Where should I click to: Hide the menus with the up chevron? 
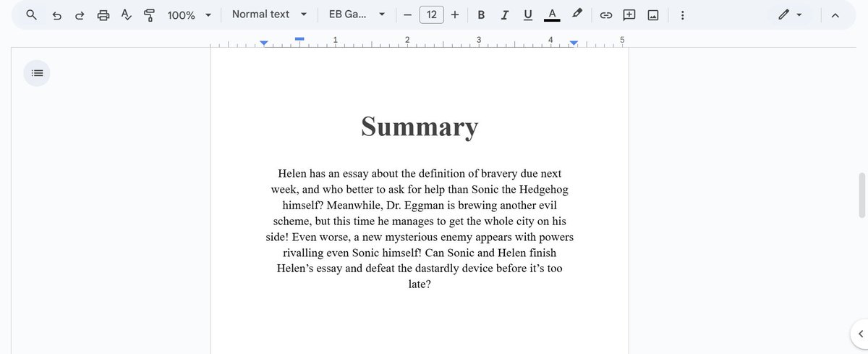pyautogui.click(x=835, y=14)
